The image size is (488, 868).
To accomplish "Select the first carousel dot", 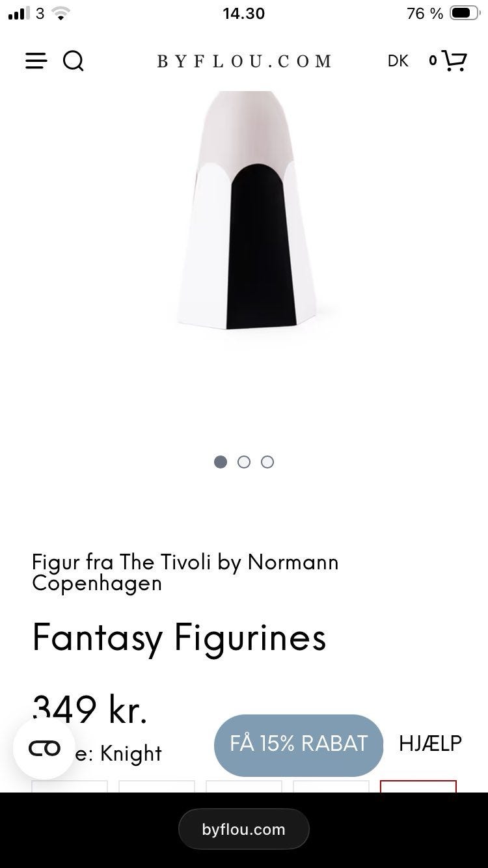I will (x=221, y=462).
